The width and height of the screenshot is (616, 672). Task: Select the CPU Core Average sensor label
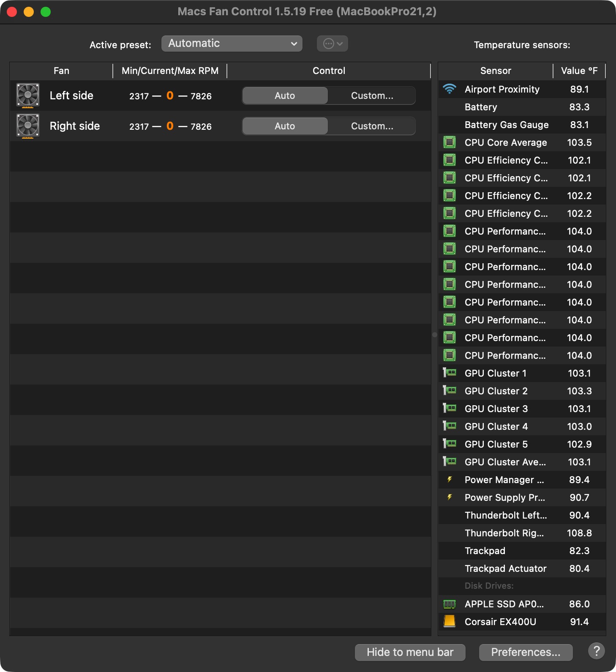coord(506,142)
